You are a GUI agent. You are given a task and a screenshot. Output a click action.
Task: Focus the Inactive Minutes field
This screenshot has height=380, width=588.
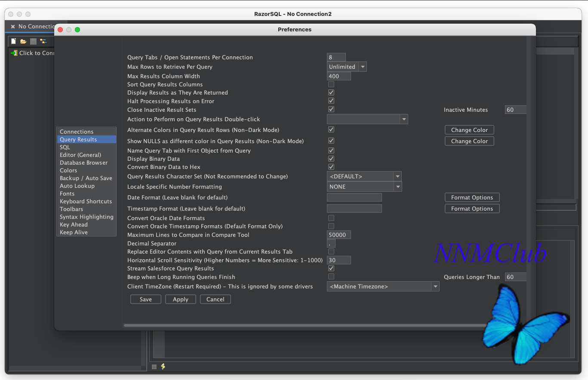(516, 110)
